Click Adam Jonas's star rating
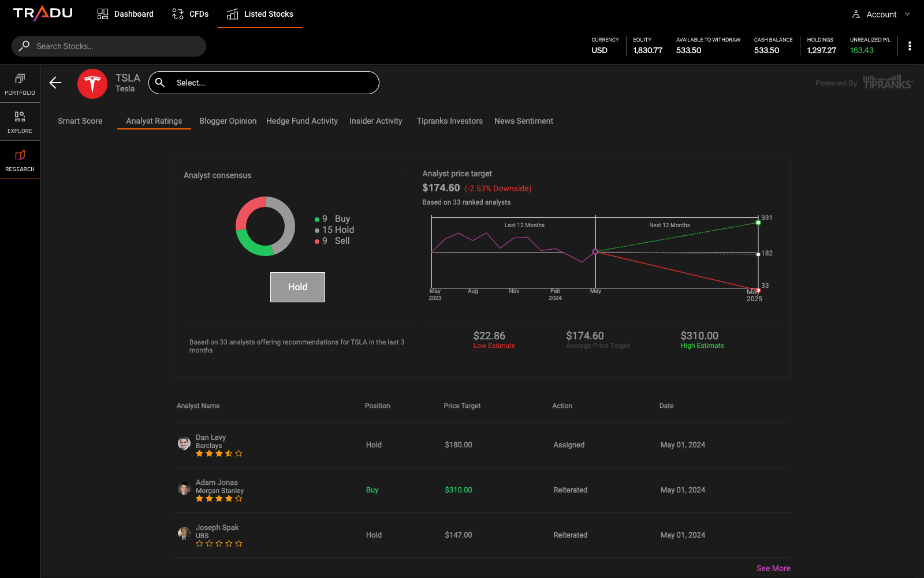 (219, 499)
